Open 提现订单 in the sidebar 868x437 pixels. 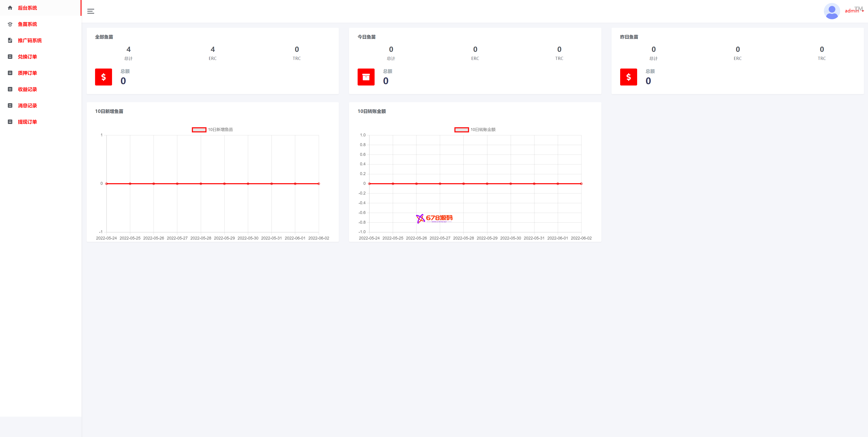(27, 122)
